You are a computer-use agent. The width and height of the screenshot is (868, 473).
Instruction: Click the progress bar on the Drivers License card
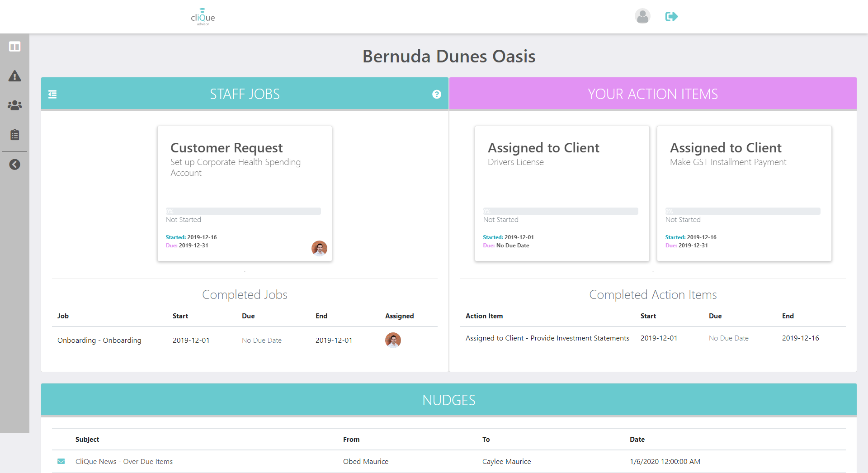click(561, 211)
